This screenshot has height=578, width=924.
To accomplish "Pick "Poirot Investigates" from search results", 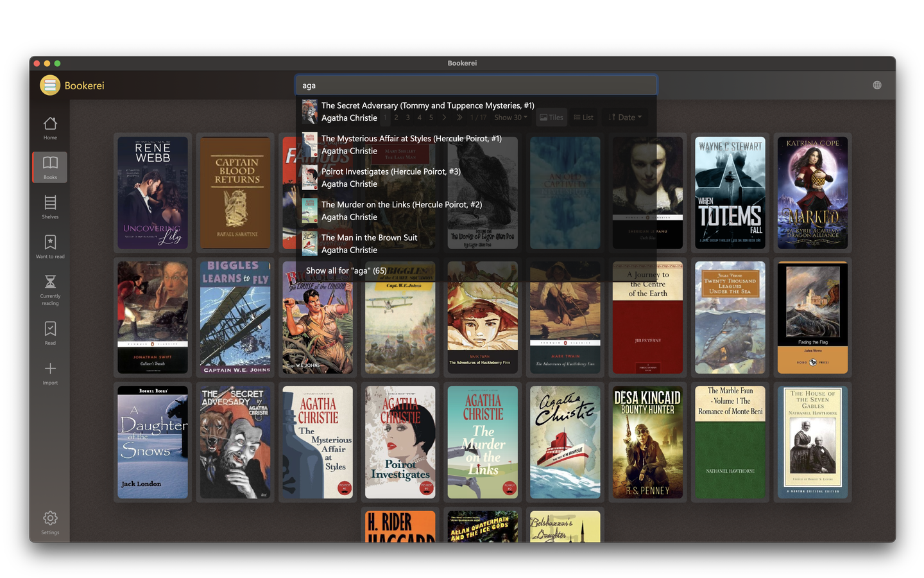I will tap(476, 178).
